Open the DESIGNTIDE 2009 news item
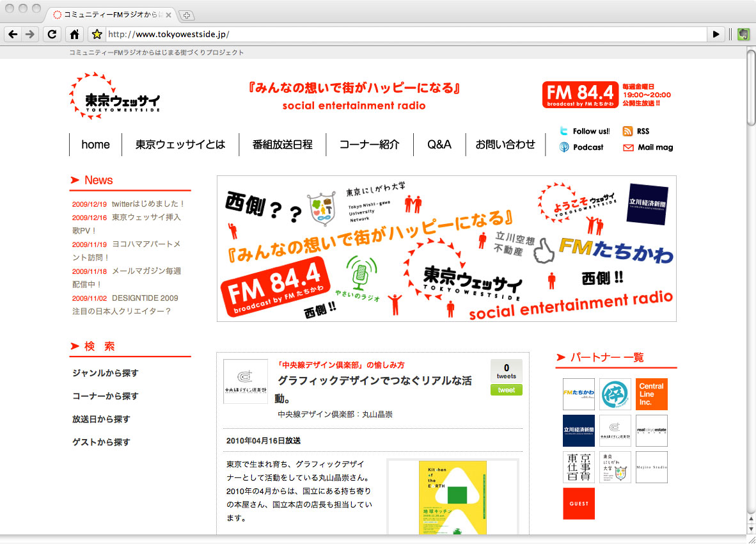Image resolution: width=756 pixels, height=544 pixels. [125, 304]
